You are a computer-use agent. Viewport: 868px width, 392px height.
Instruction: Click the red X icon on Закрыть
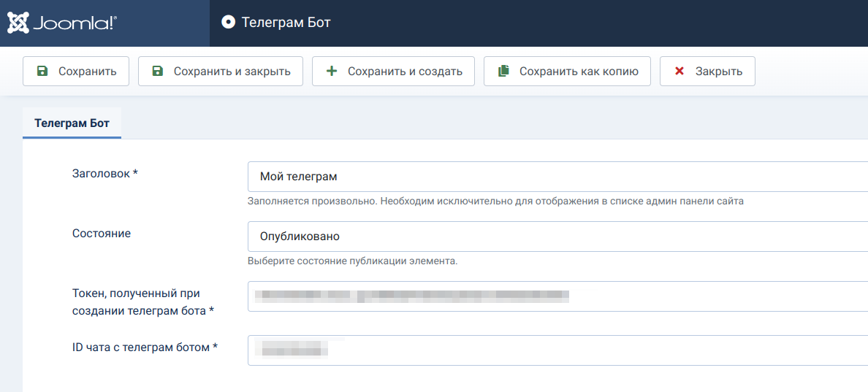(679, 72)
